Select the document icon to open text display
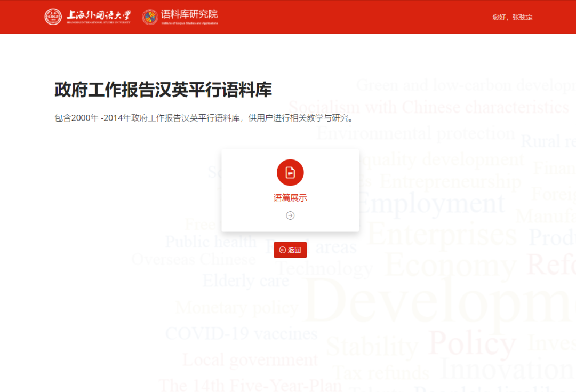This screenshot has width=576, height=392. [290, 172]
